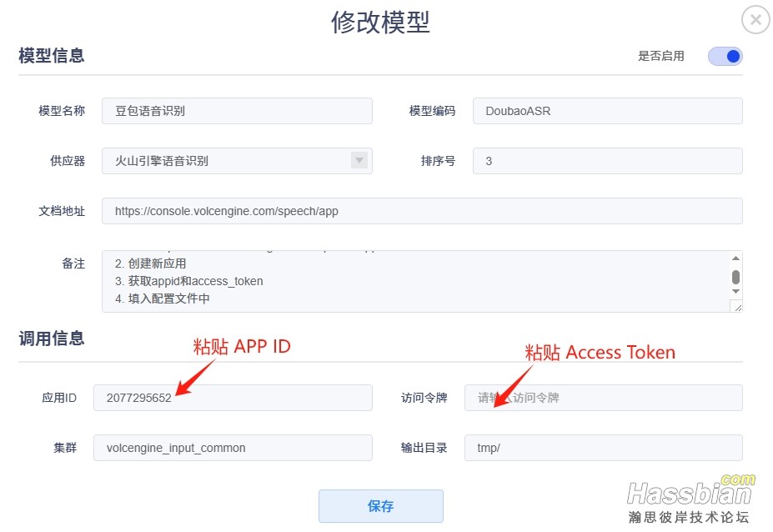Close the 修改模型 dialog
The width and height of the screenshot is (773, 532).
click(755, 20)
